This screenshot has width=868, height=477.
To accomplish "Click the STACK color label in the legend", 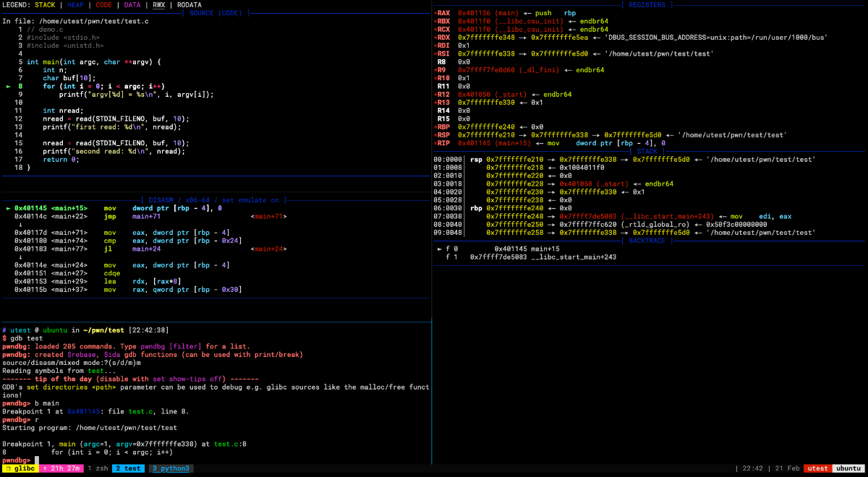I will tap(45, 4).
